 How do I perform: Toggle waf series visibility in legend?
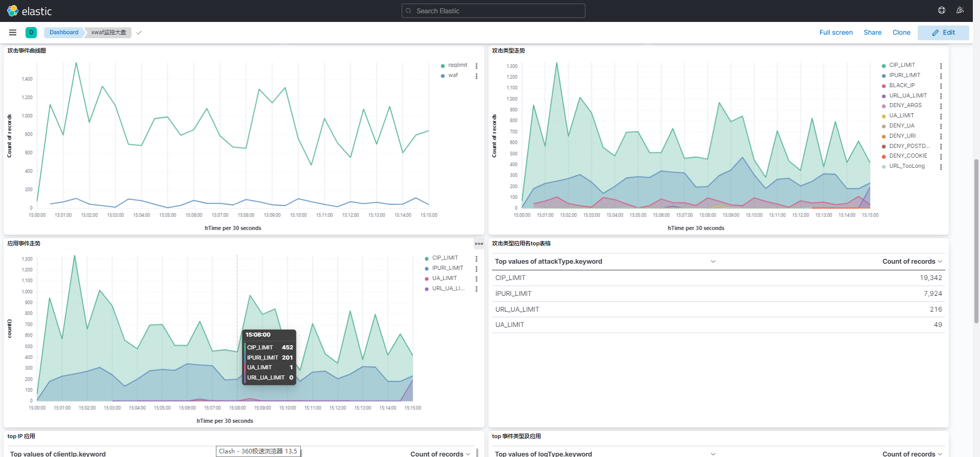(x=453, y=75)
